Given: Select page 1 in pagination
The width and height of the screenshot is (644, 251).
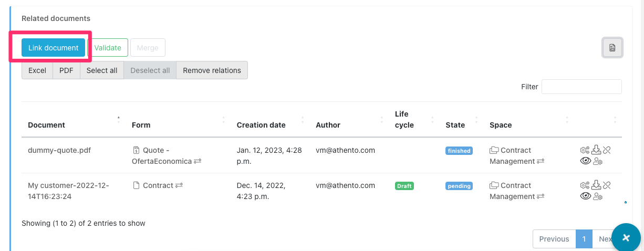Looking at the screenshot, I should (x=584, y=239).
